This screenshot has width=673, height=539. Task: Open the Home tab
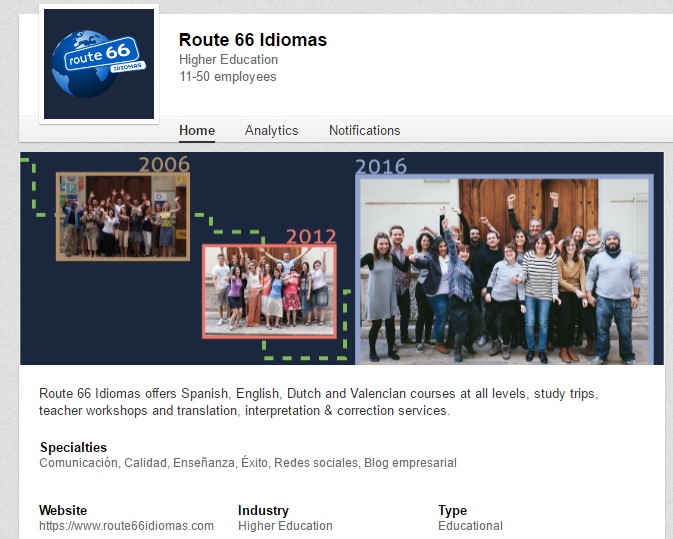(x=197, y=130)
